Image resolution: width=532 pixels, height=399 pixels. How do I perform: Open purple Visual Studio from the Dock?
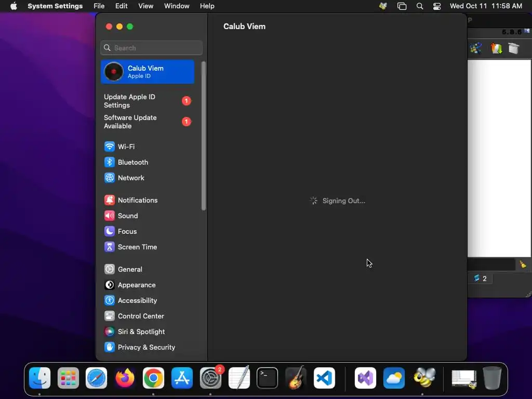pyautogui.click(x=365, y=378)
